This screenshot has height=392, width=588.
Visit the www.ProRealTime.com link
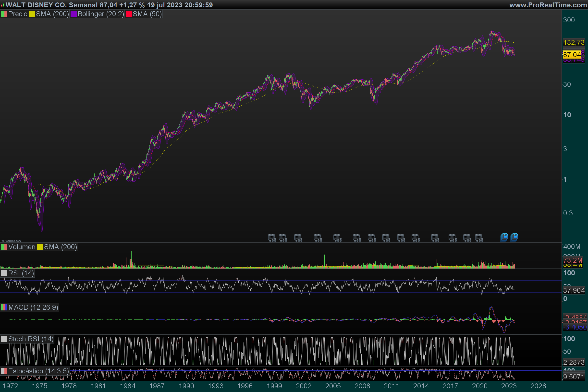point(548,5)
